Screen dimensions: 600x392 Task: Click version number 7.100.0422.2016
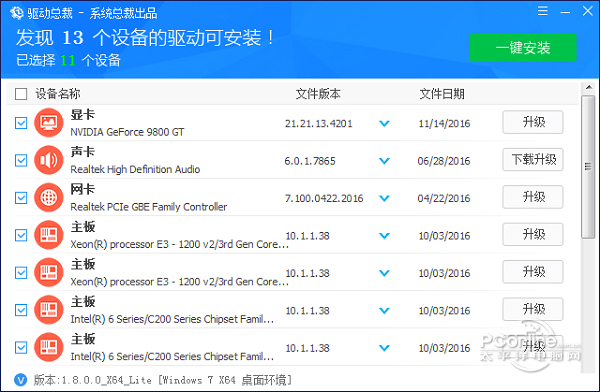[324, 198]
